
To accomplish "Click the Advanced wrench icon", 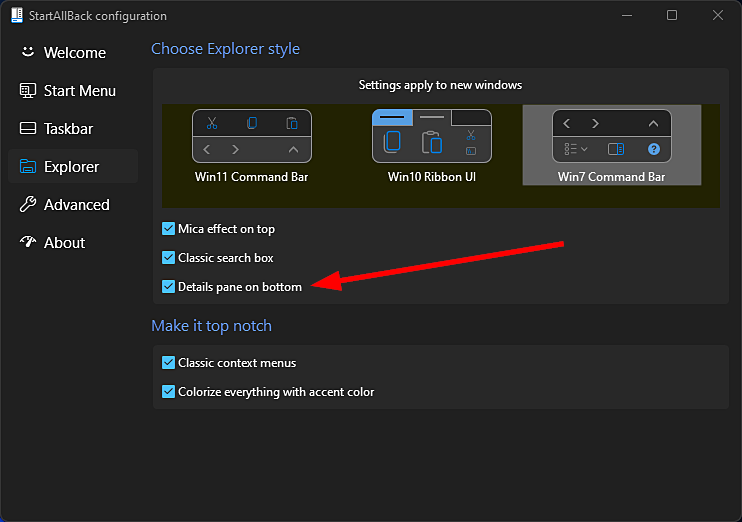I will [x=28, y=204].
